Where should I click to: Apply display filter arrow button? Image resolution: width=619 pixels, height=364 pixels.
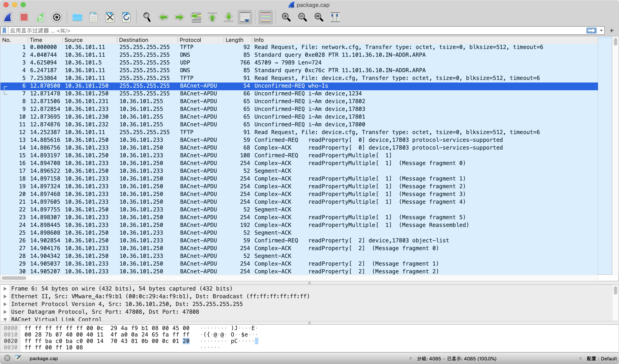(591, 31)
